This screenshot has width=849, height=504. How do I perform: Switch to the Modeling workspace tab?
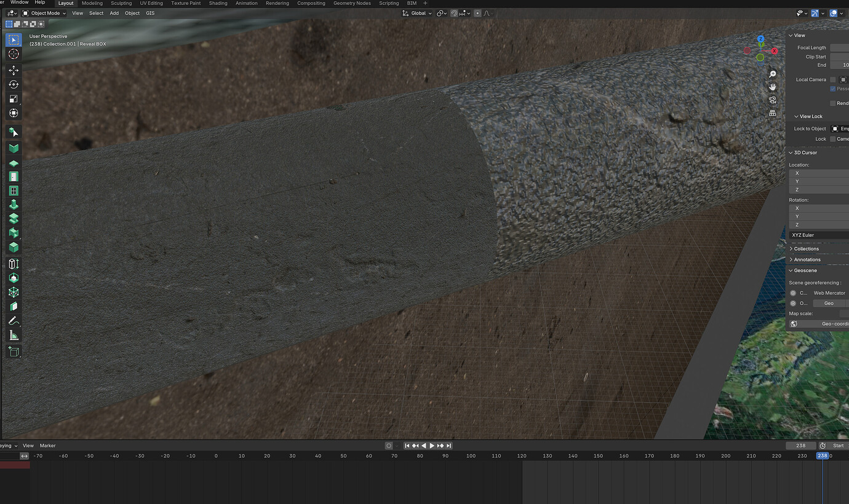coord(92,3)
